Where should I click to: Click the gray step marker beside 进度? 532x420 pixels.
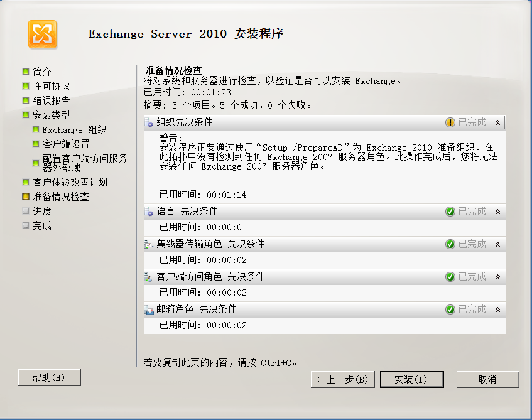[x=26, y=211]
